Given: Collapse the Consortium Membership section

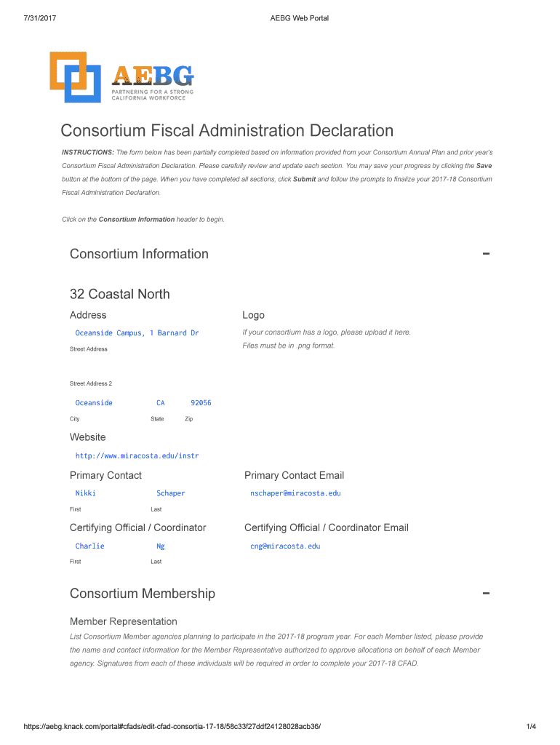Looking at the screenshot, I should tap(486, 594).
